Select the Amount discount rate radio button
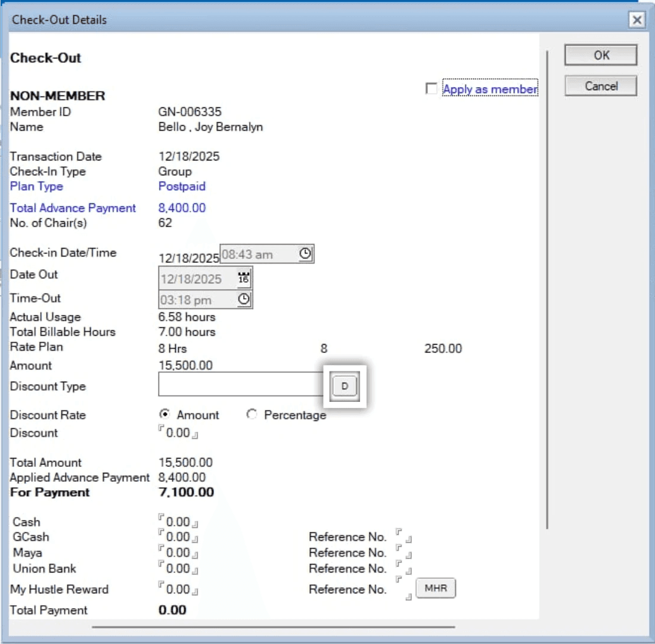This screenshot has height=644, width=655. (164, 414)
